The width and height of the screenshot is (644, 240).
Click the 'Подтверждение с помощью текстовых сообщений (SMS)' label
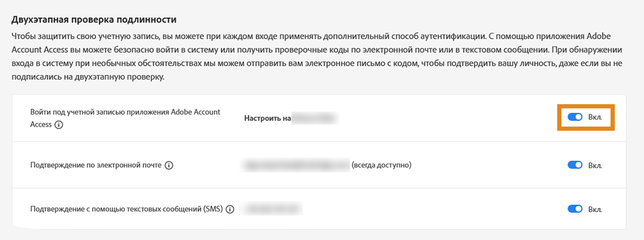(x=126, y=209)
